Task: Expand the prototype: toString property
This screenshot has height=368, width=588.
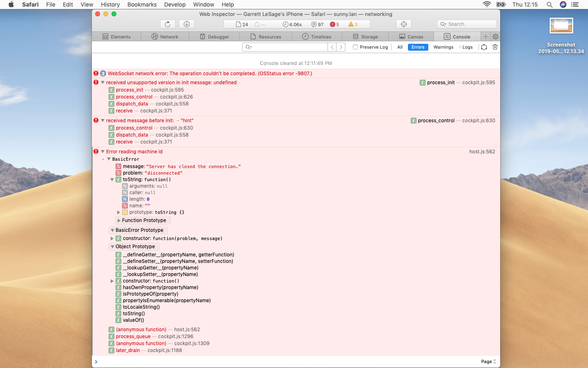Action: tap(118, 212)
